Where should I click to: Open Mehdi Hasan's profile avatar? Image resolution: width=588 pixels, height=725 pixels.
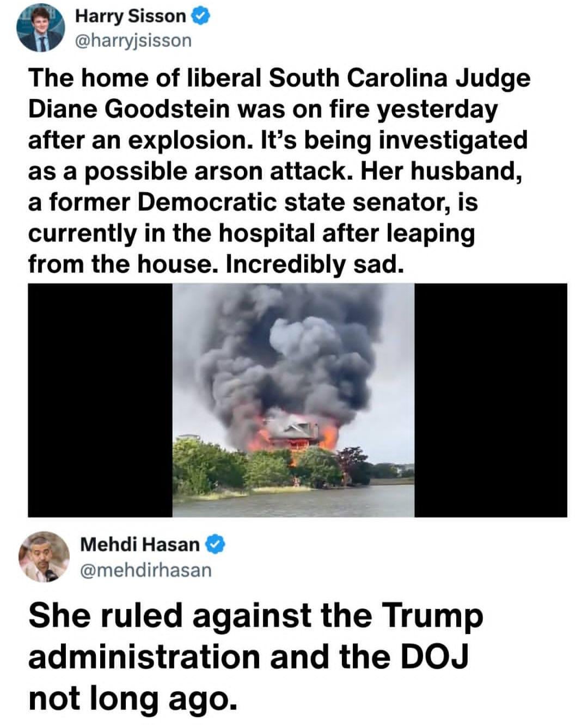coord(45,556)
